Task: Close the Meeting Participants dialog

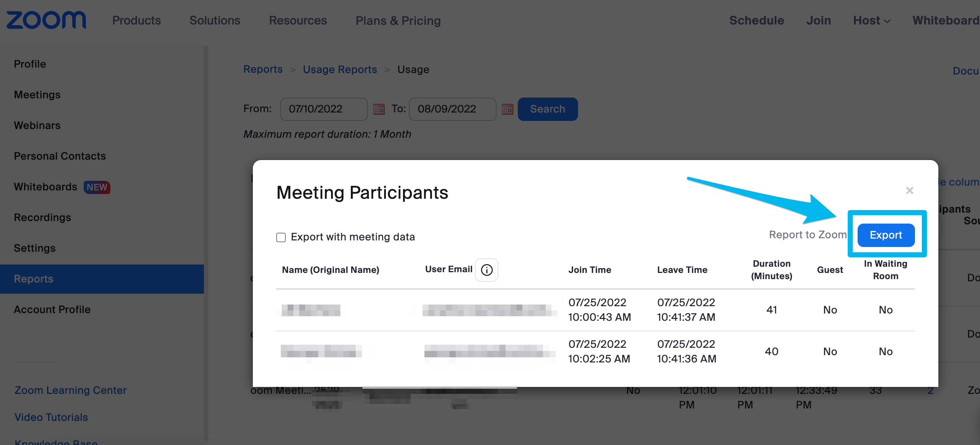Action: [x=909, y=190]
